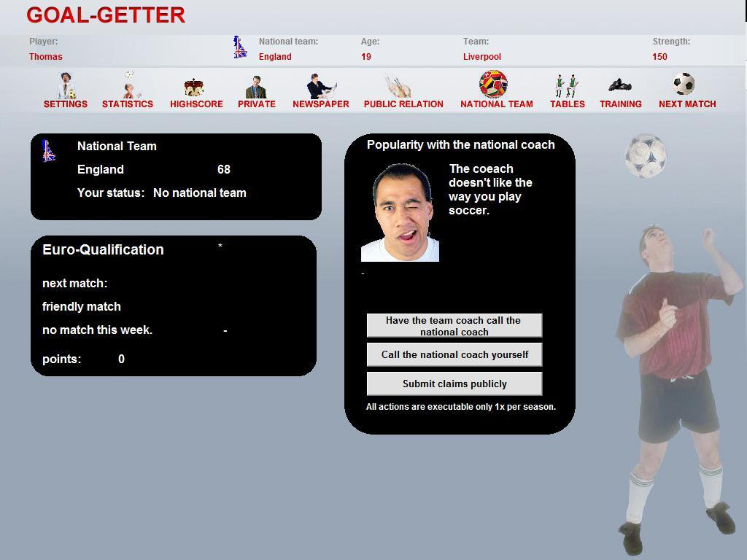This screenshot has width=747, height=560.
Task: Click the team name Liverpool
Action: [482, 57]
